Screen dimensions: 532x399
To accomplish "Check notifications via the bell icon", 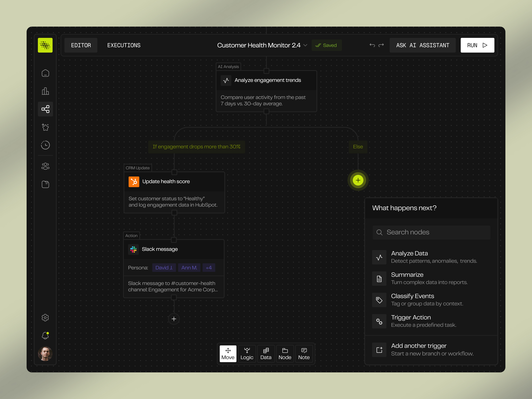I will point(45,335).
